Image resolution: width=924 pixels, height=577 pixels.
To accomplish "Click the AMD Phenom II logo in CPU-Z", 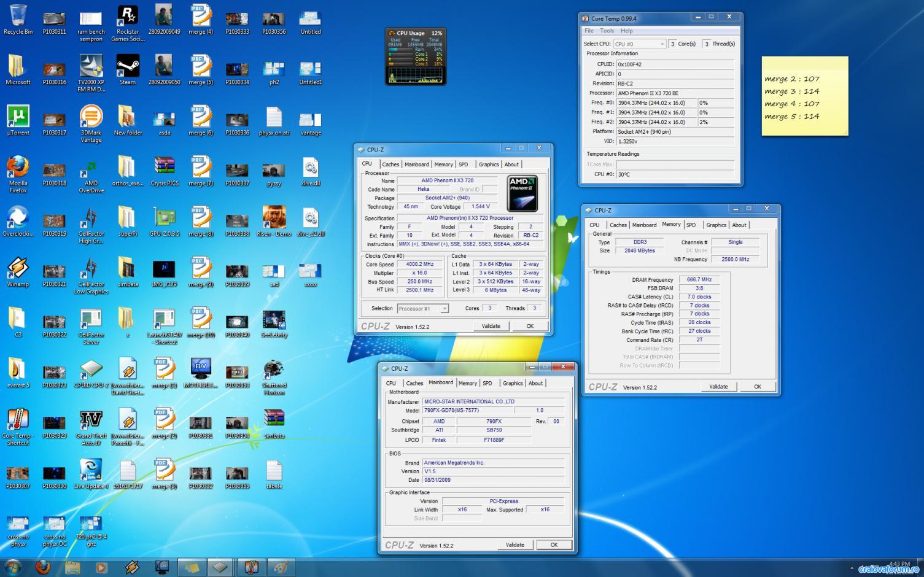I will (522, 193).
